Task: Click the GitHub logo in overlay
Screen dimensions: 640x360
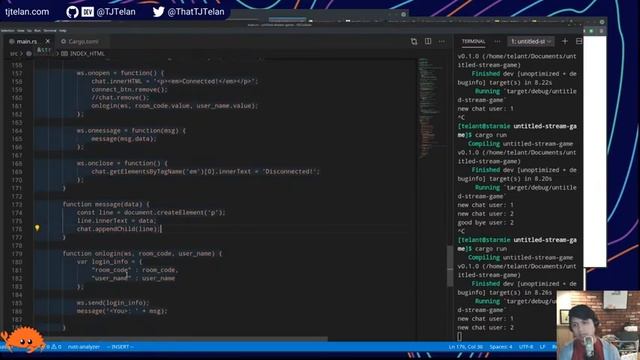Action: (72, 12)
